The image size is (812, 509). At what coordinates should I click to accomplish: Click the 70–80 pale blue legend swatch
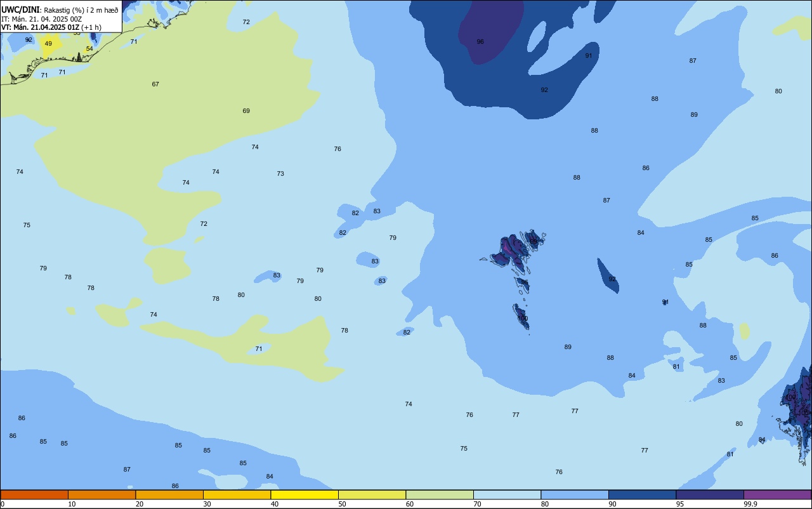(x=507, y=494)
